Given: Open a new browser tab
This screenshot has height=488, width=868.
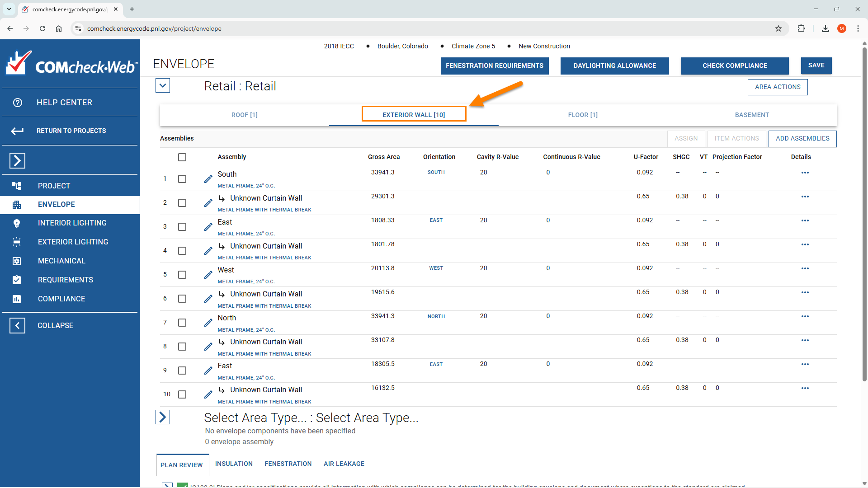Looking at the screenshot, I should pos(132,9).
